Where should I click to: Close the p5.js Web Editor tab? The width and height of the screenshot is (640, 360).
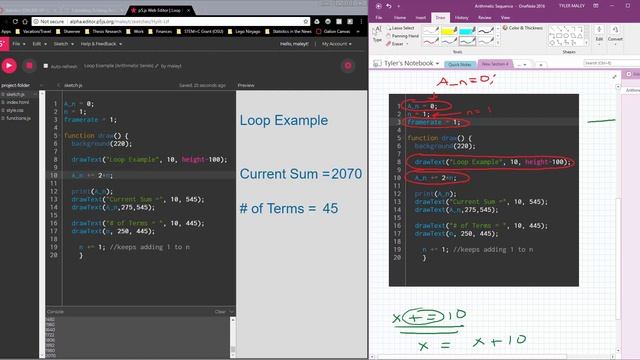click(188, 10)
